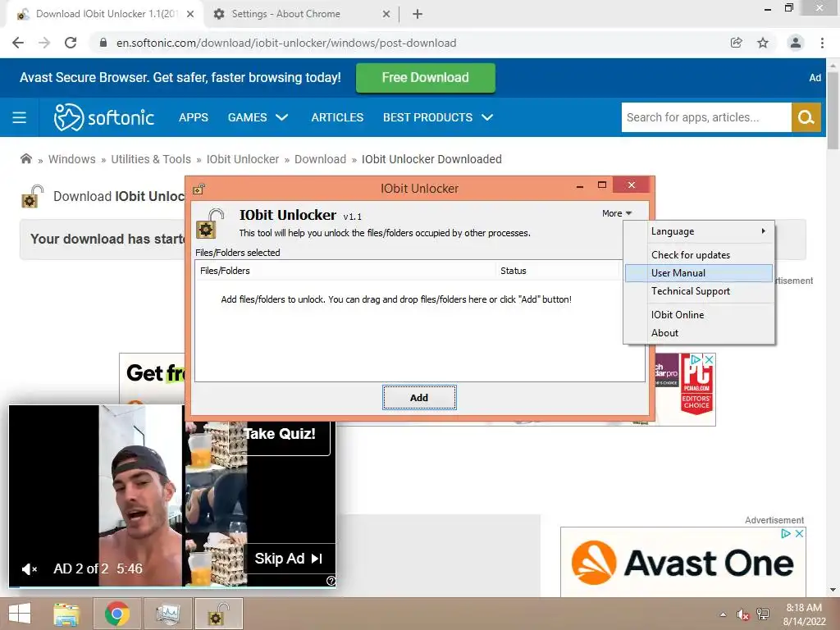Select IObit Online menu entry
The image size is (840, 630).
(699, 314)
